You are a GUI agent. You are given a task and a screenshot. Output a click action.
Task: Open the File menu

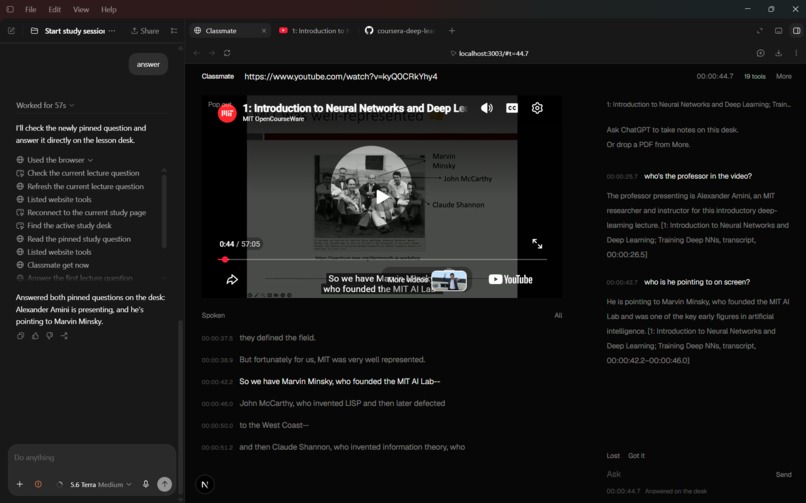click(31, 9)
